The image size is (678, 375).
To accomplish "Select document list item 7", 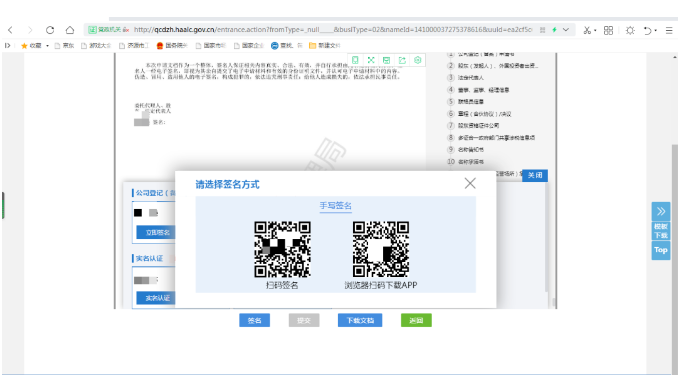I will click(x=473, y=125).
